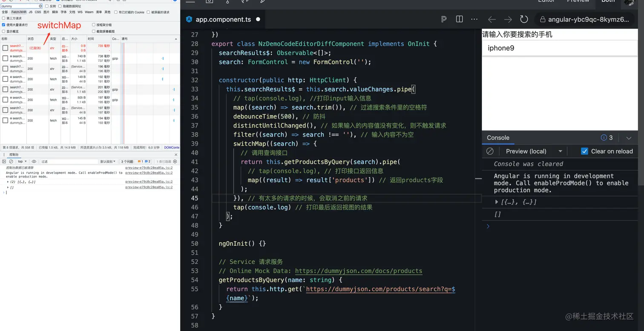Open the Console tab in StackBlitz preview
The width and height of the screenshot is (644, 331).
coord(498,138)
